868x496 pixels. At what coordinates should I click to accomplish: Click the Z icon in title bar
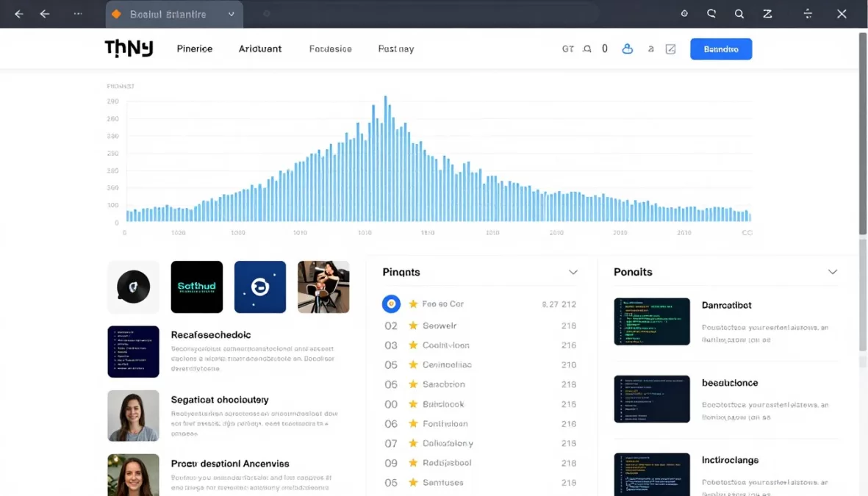767,14
